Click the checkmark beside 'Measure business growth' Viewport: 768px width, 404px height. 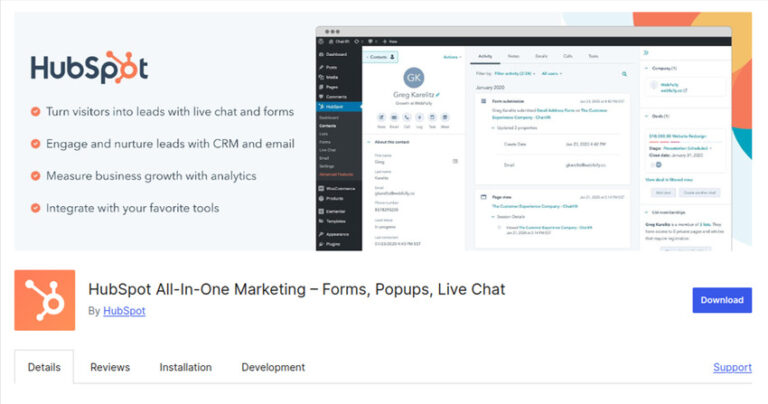[35, 176]
